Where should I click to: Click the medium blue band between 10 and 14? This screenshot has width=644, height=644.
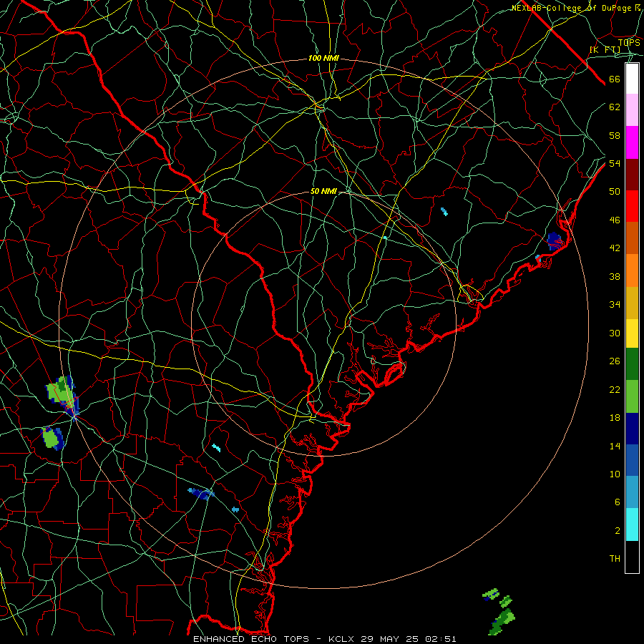point(632,460)
